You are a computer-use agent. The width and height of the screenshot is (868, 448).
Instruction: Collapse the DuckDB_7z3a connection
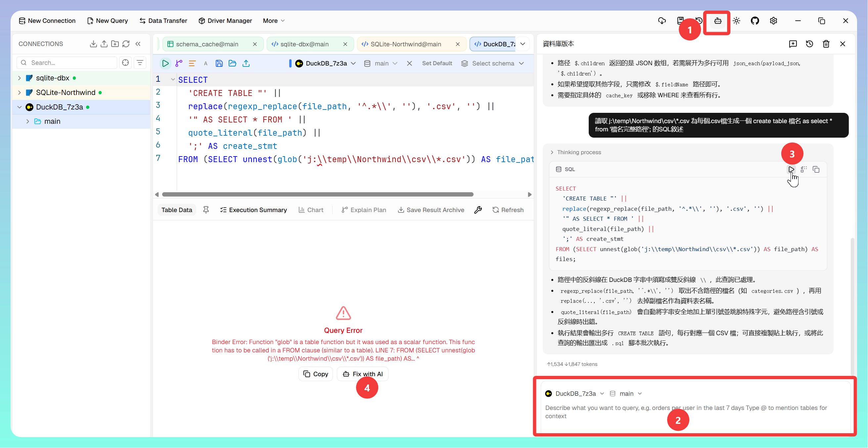coord(20,107)
